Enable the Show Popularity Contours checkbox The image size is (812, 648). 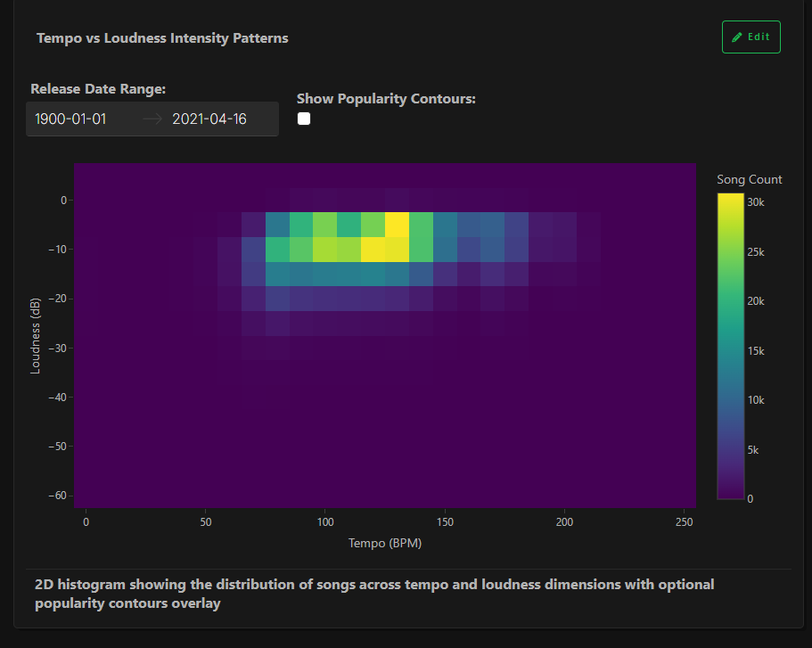(304, 119)
